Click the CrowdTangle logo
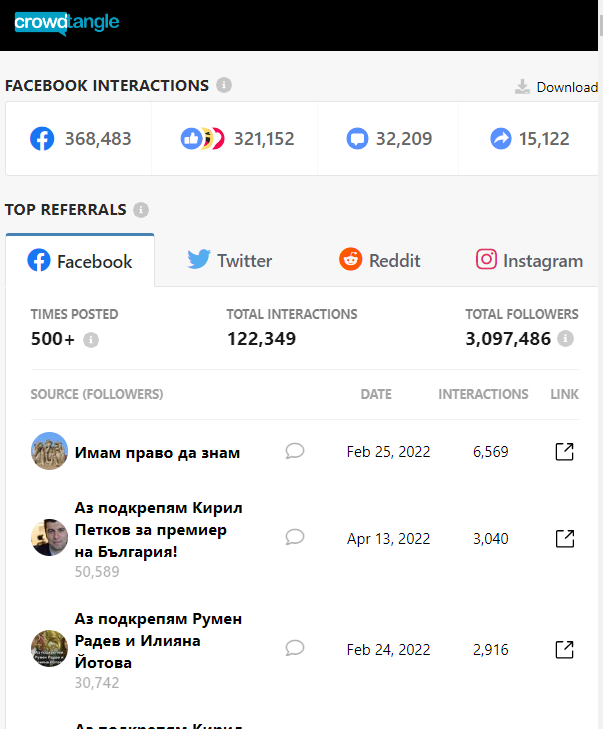Screen dimensions: 603x729 click(66, 22)
